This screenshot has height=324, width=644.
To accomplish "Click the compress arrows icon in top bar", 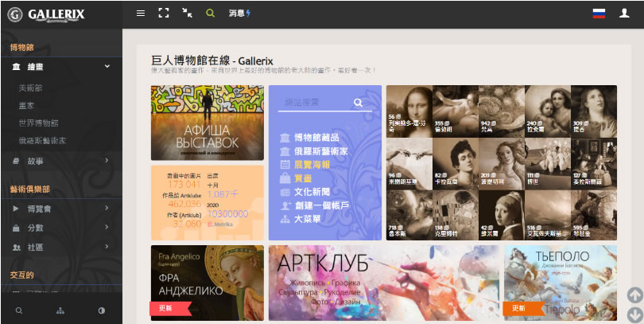I will pyautogui.click(x=187, y=14).
